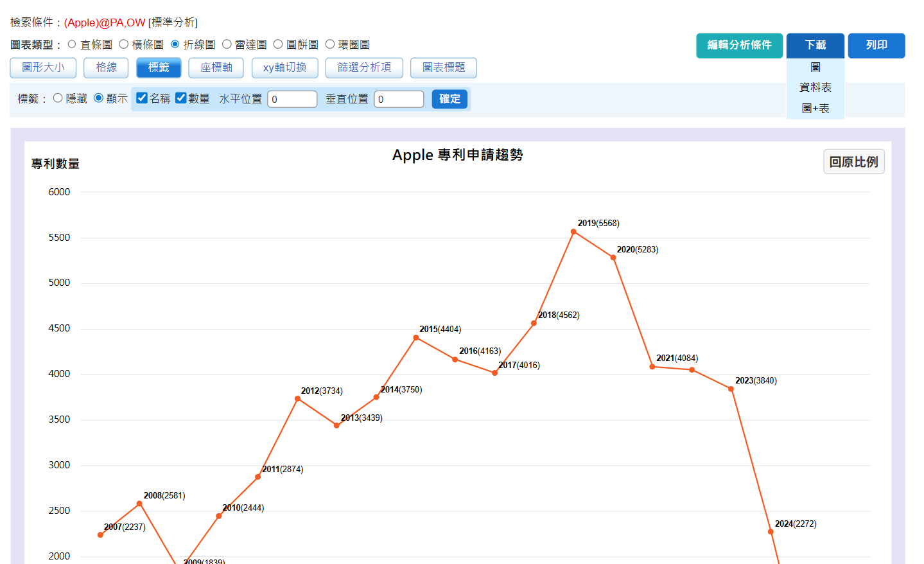Switch chart type to 環圈圖
Viewport: 924px width, 564px height.
pos(330,44)
